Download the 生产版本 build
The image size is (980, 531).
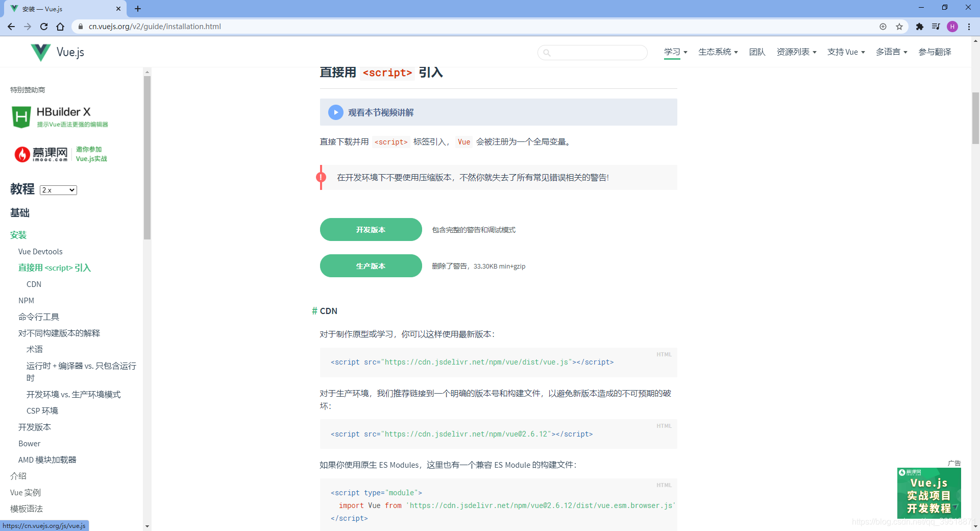click(x=371, y=266)
